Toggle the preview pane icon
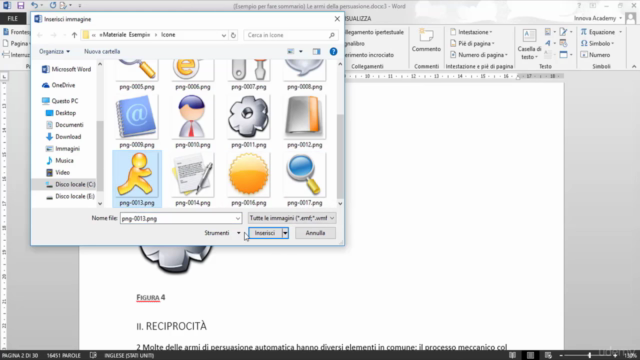Image resolution: width=640 pixels, height=360 pixels. [x=316, y=51]
